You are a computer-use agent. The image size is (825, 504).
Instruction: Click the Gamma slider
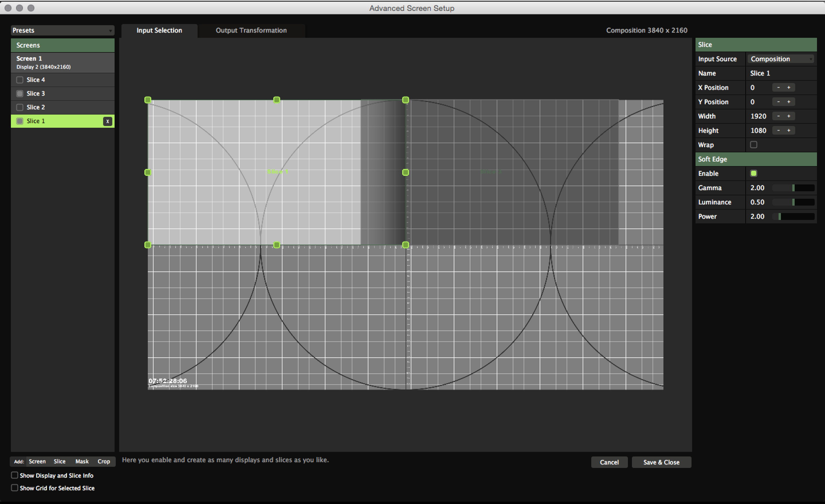click(x=793, y=188)
